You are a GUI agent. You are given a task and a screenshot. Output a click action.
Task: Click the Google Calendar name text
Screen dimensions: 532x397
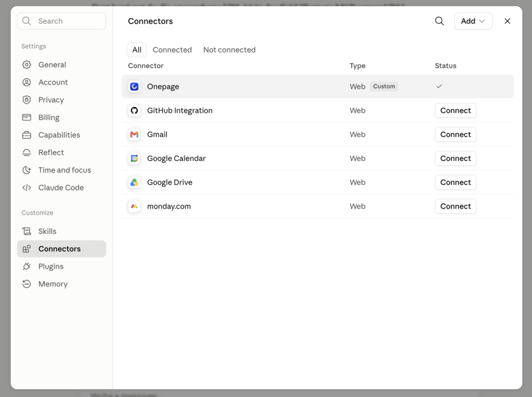tap(176, 158)
